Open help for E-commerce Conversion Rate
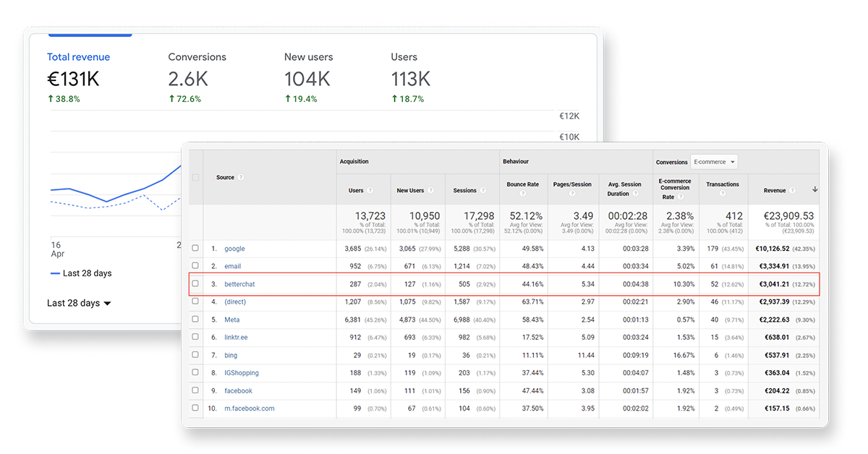 (x=681, y=197)
